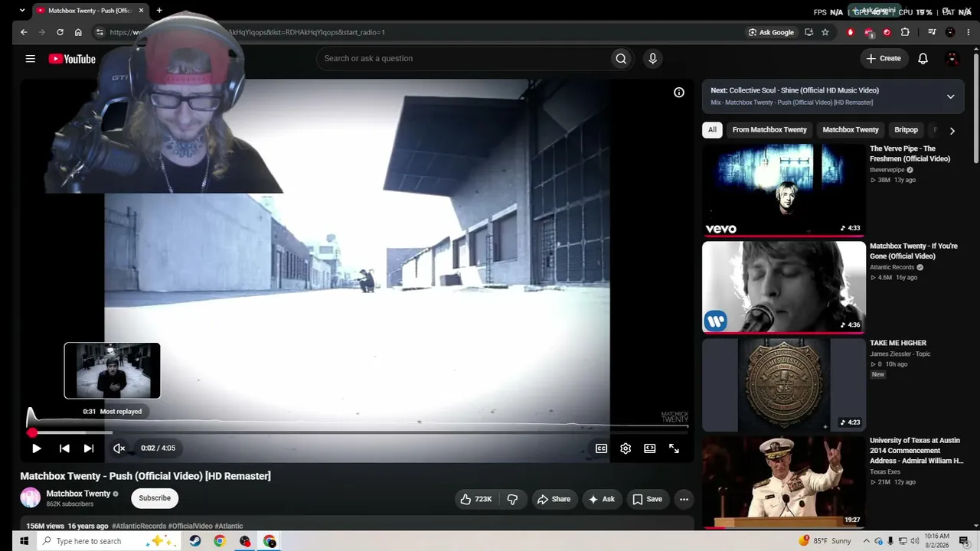Open the YouTube account avatar menu
The image size is (980, 551).
click(x=952, y=59)
